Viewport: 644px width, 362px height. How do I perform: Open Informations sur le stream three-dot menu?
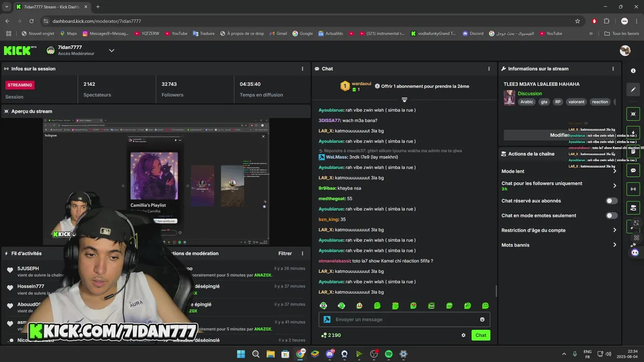(613, 69)
